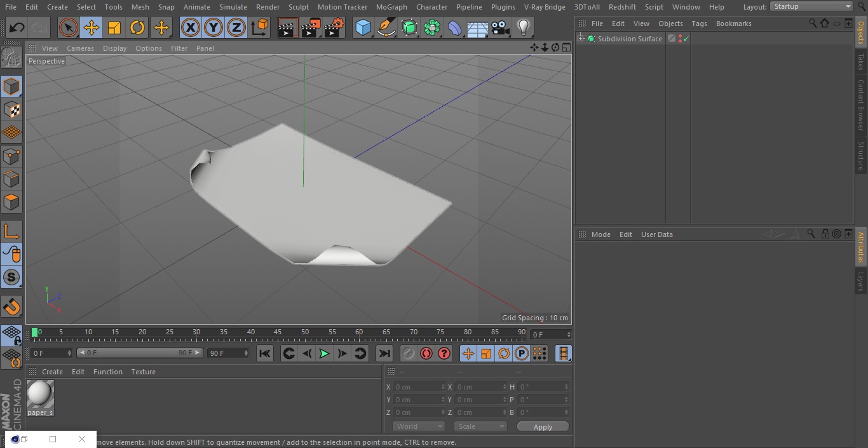The image size is (868, 448).
Task: Go to end of animation
Action: [384, 353]
